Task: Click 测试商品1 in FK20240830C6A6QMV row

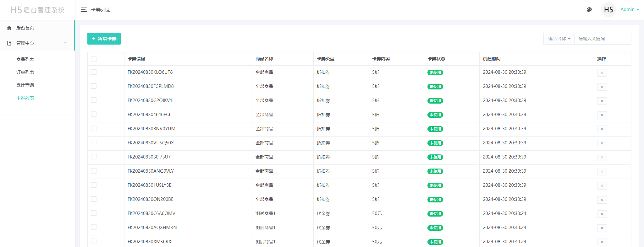Action: click(266, 213)
